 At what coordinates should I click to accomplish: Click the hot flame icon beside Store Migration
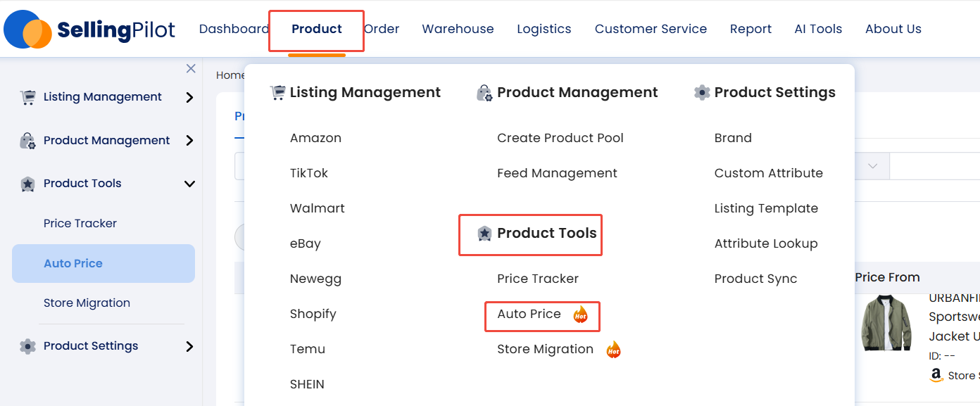click(x=614, y=349)
